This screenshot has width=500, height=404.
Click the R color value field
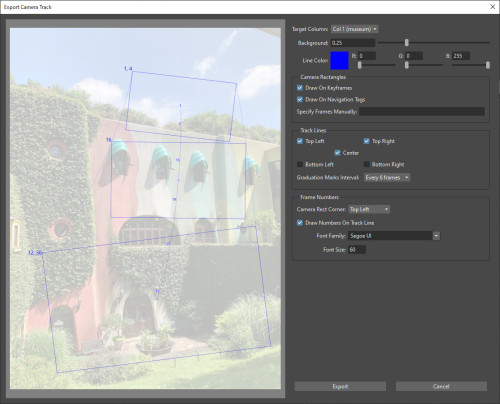coord(367,56)
